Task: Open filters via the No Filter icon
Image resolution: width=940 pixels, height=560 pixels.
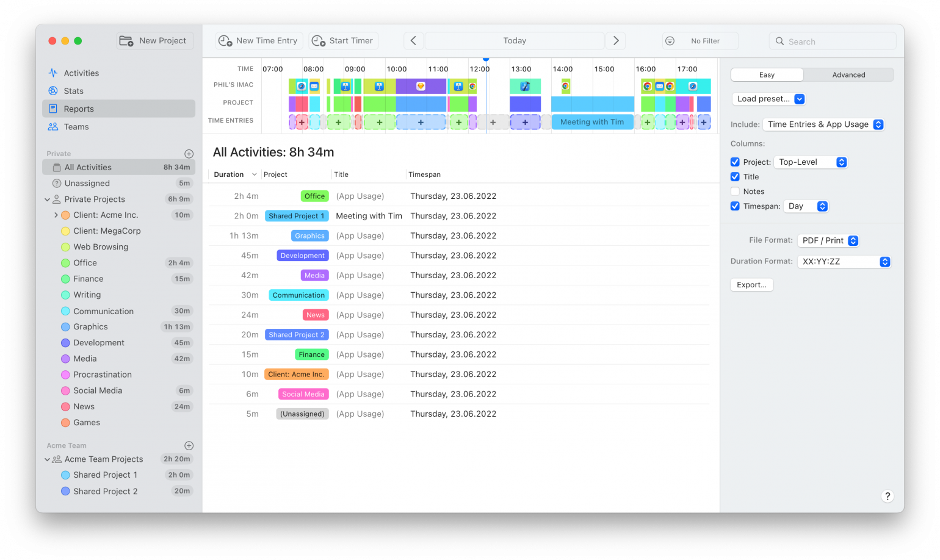Action: tap(670, 40)
